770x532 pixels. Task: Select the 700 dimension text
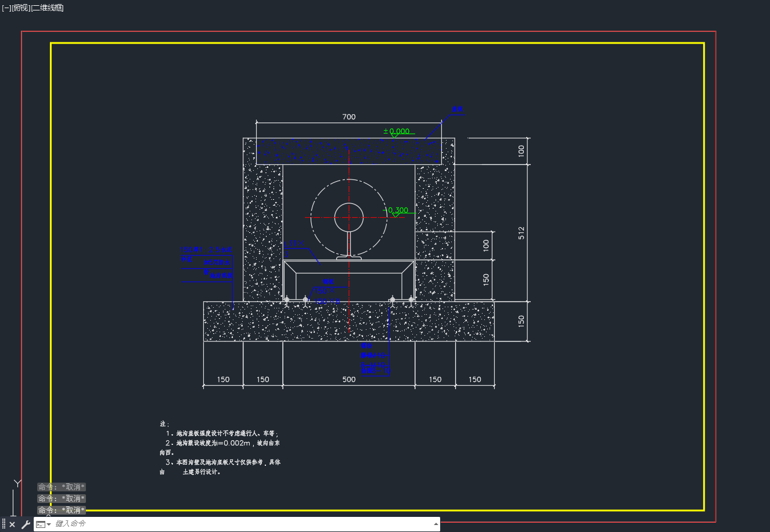[349, 117]
